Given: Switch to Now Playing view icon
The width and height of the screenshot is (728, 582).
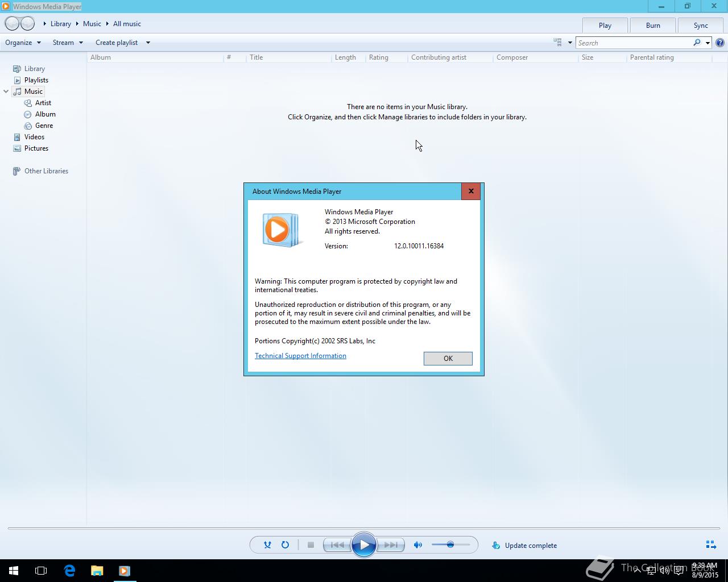Looking at the screenshot, I should pos(711,545).
